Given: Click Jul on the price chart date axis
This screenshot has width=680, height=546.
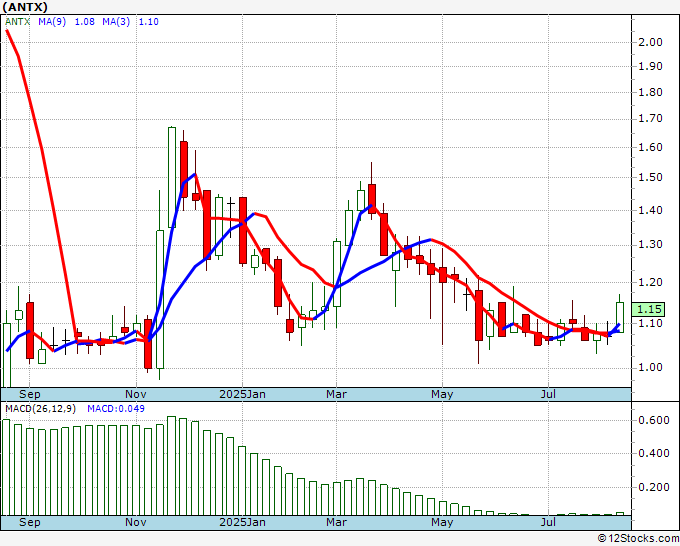Looking at the screenshot, I should click(x=549, y=394).
